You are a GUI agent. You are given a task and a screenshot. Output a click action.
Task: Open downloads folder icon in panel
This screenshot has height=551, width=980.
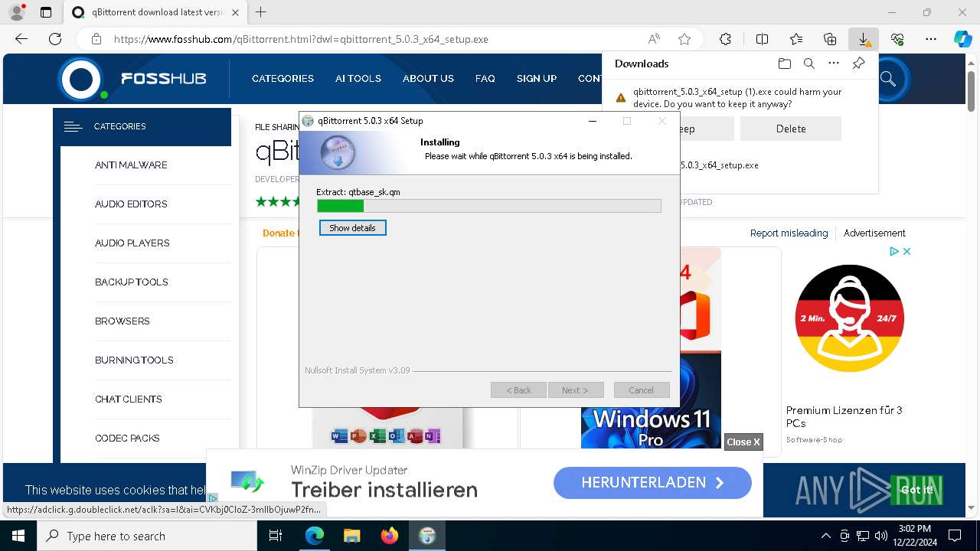click(784, 64)
